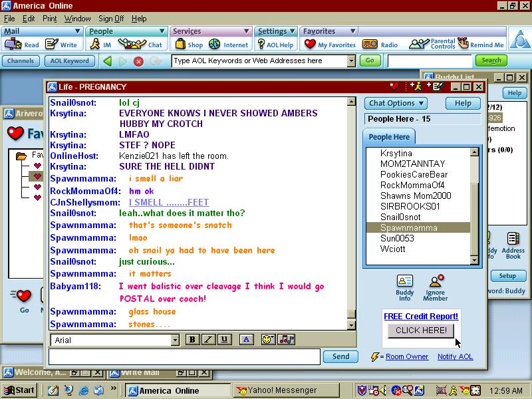Open the text color picker
Screen dimensions: 532x399
point(246,339)
